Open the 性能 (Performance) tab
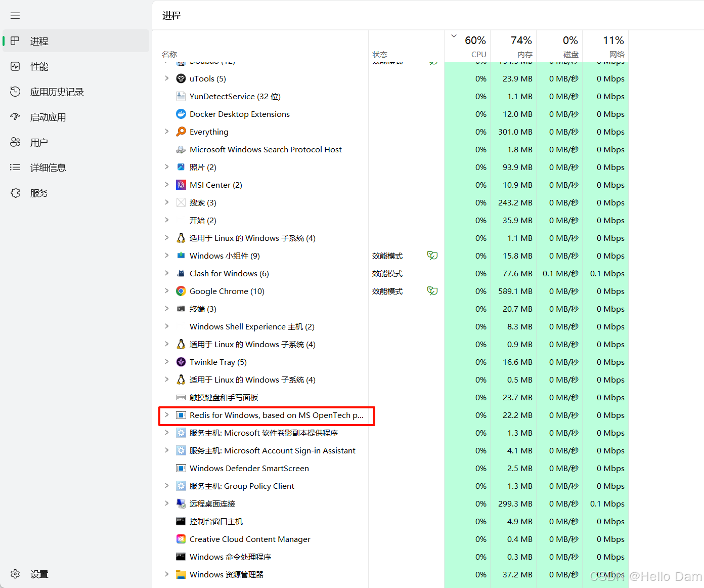The height and width of the screenshot is (588, 704). [x=39, y=67]
